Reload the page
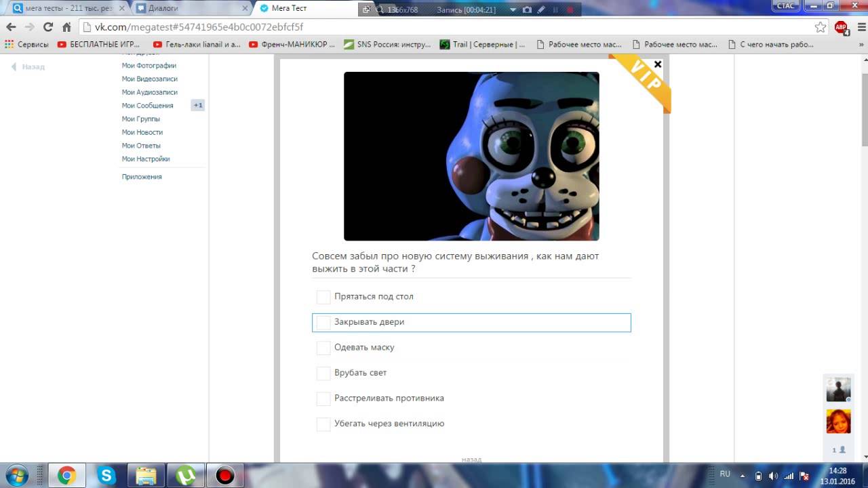 tap(47, 27)
